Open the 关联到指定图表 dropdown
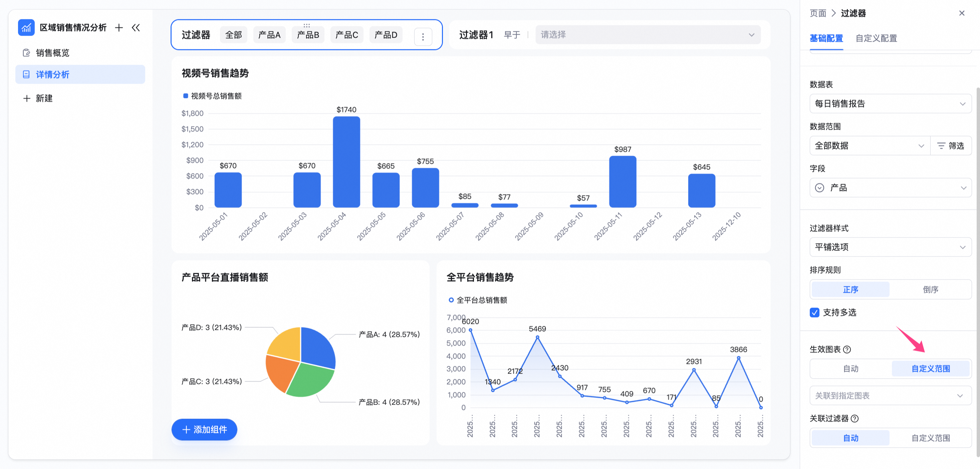 [890, 396]
